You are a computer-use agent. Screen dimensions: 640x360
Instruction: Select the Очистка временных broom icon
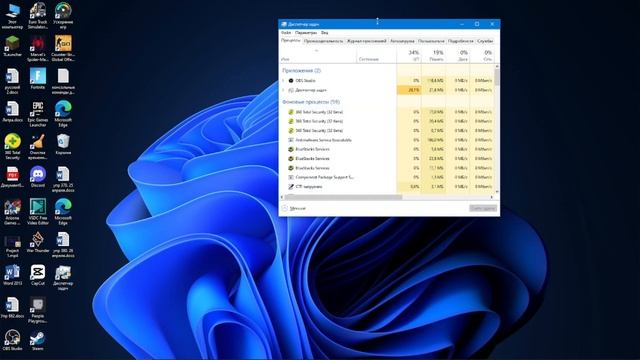tap(38, 147)
